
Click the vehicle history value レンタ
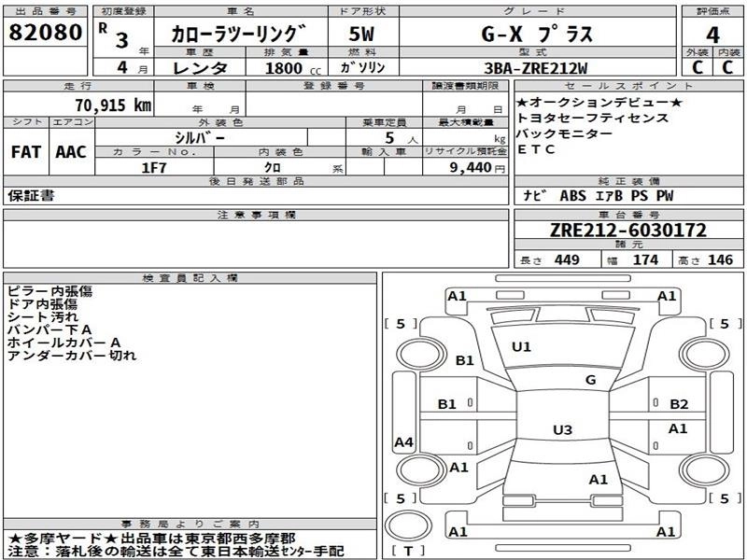click(200, 68)
